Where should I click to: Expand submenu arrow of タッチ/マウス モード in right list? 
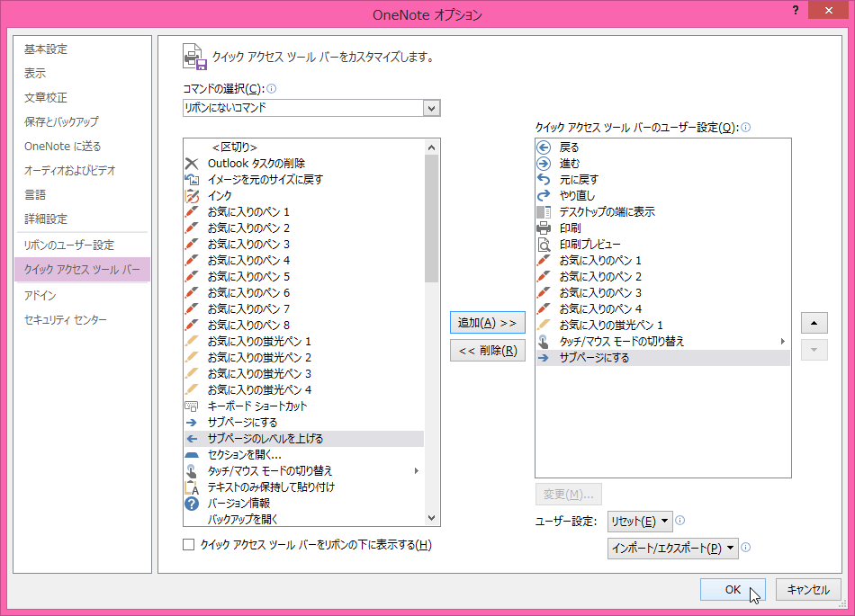(x=782, y=342)
